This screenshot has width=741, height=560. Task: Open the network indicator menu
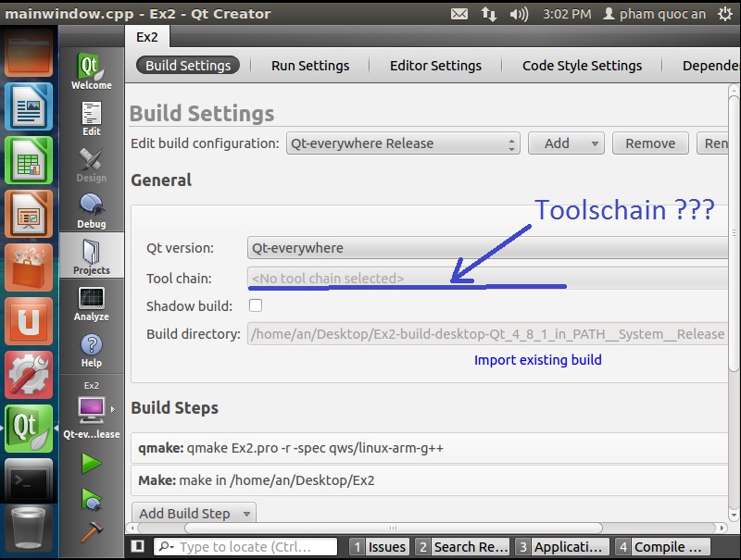tap(489, 14)
